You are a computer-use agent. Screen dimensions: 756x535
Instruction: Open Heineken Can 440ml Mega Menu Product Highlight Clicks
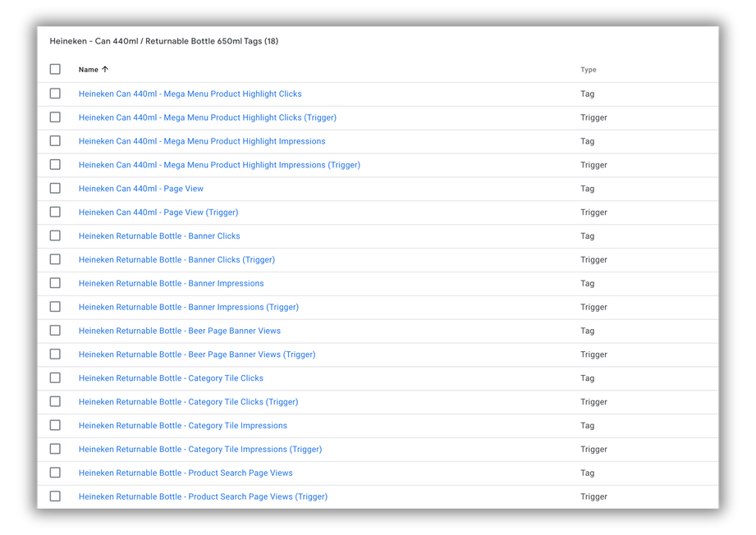pyautogui.click(x=190, y=94)
